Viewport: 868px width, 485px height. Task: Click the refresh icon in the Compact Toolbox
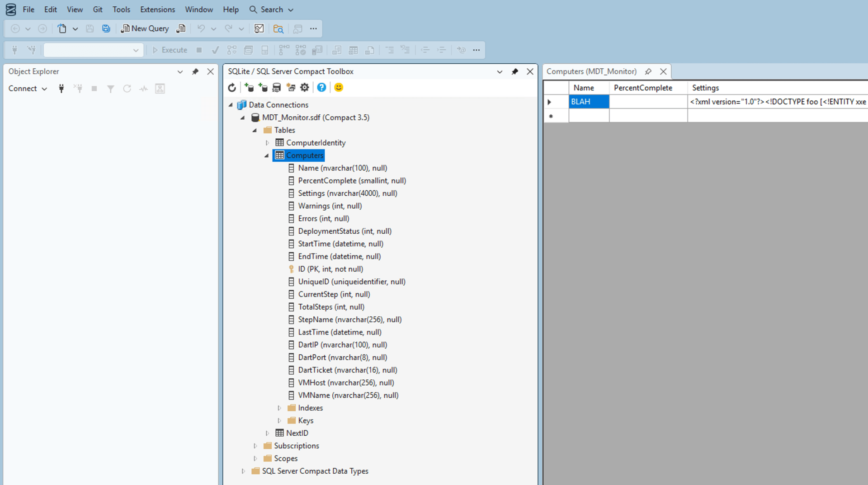point(232,88)
